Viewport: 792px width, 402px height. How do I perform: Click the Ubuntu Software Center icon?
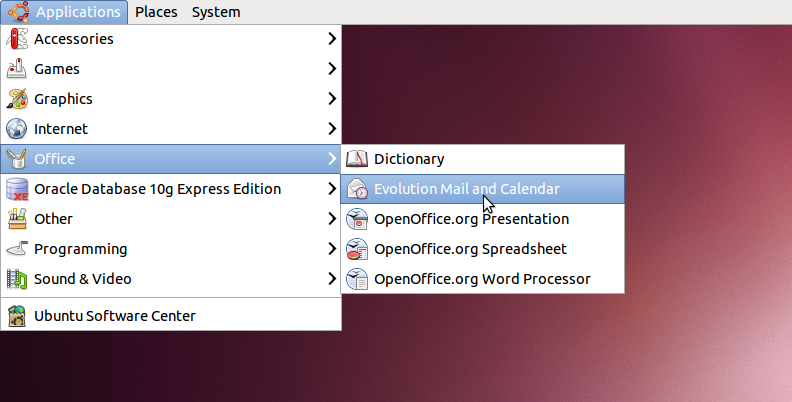coord(17,316)
